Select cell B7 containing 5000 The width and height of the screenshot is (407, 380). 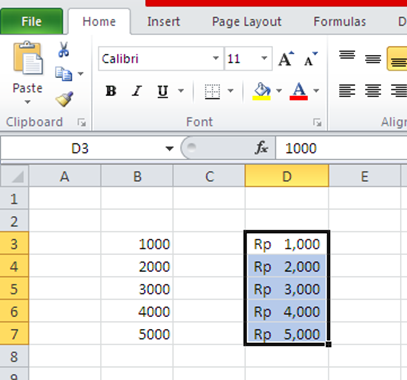(x=137, y=334)
